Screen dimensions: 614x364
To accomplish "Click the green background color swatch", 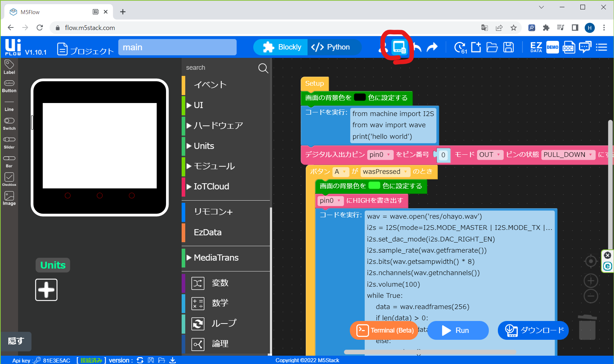I will [x=374, y=185].
